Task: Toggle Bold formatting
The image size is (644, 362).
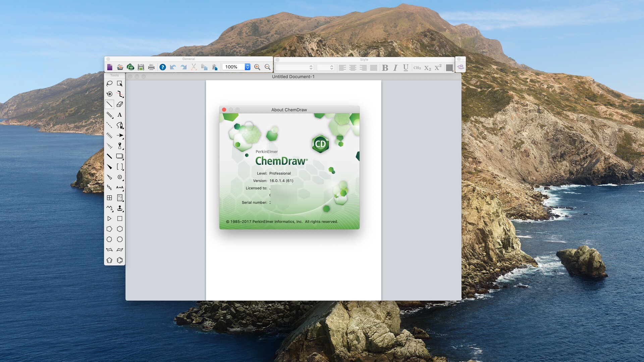Action: click(385, 68)
